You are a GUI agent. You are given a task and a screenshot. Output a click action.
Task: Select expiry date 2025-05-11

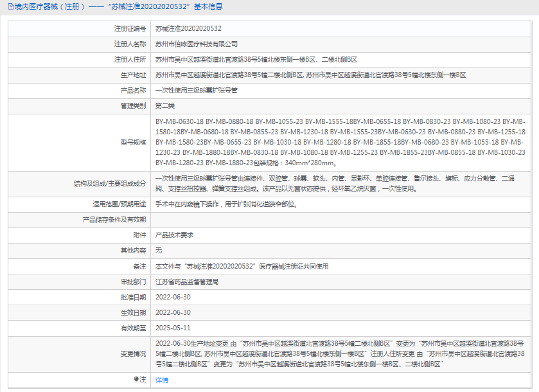pyautogui.click(x=173, y=328)
